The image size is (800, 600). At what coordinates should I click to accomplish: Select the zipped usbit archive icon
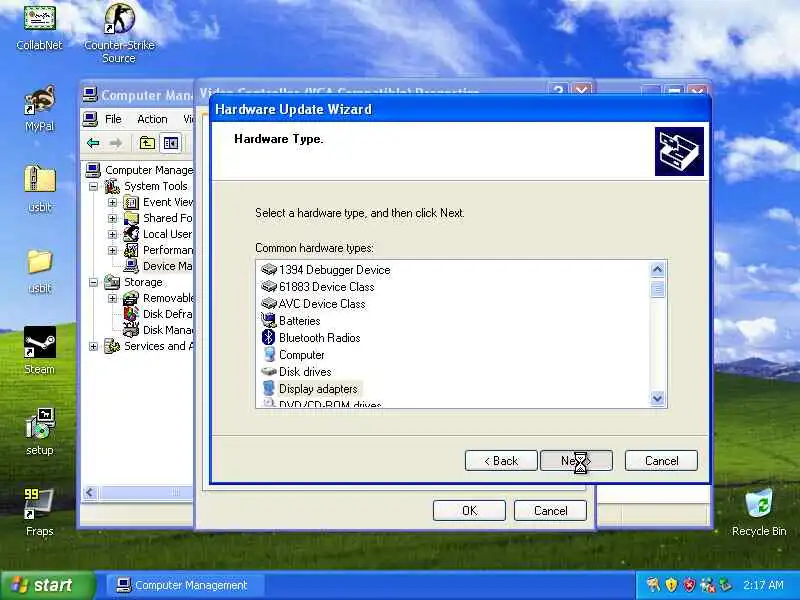coord(39,180)
